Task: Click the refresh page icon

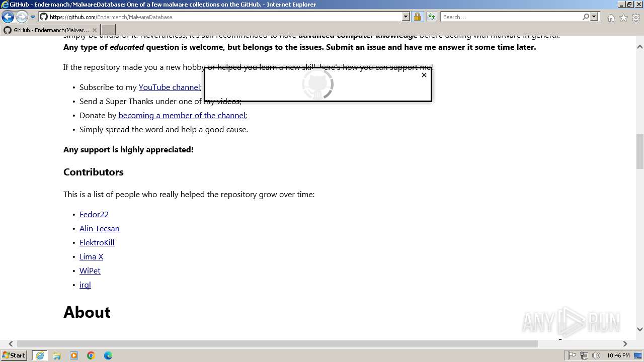Action: 431,17
